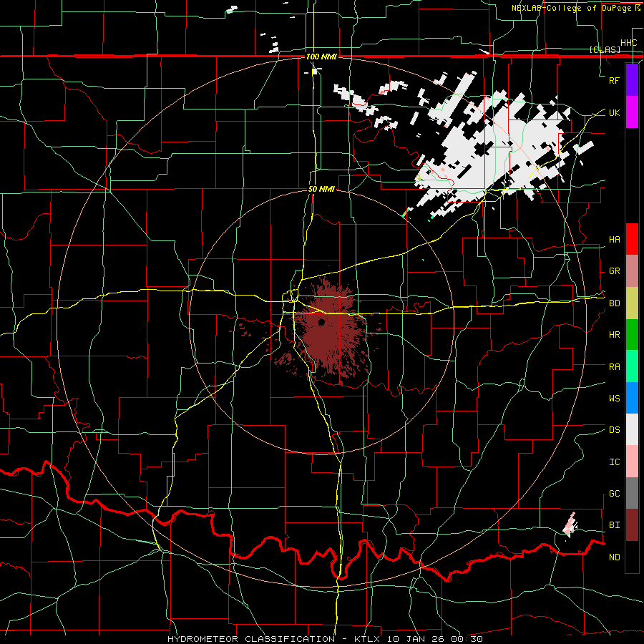Click the 10 JAN 26 date text
Image resolution: width=644 pixels, height=644 pixels.
416,639
